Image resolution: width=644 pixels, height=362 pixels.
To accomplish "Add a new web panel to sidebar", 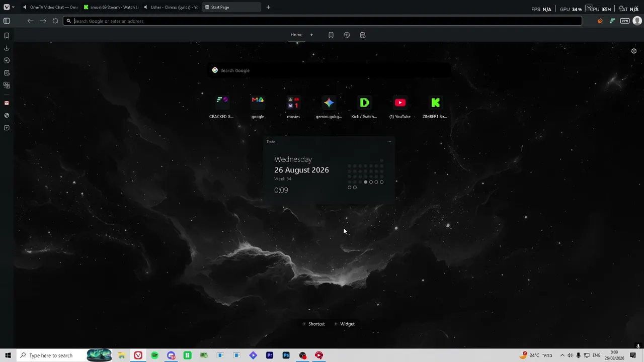I will pyautogui.click(x=7, y=128).
